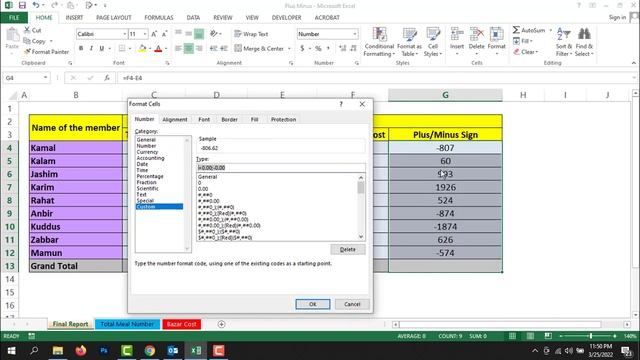640x360 pixels.
Task: Open the Bazar Cost sheet tab
Action: coord(182,324)
